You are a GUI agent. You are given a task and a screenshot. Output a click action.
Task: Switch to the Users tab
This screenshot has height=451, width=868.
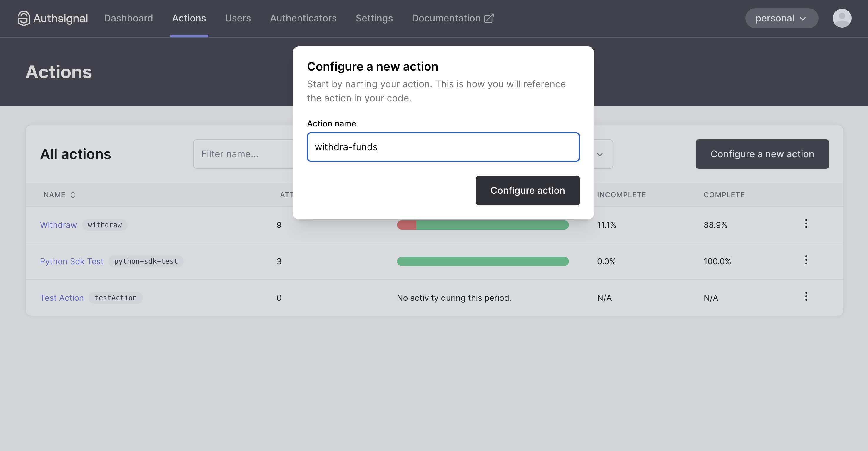[x=238, y=18]
